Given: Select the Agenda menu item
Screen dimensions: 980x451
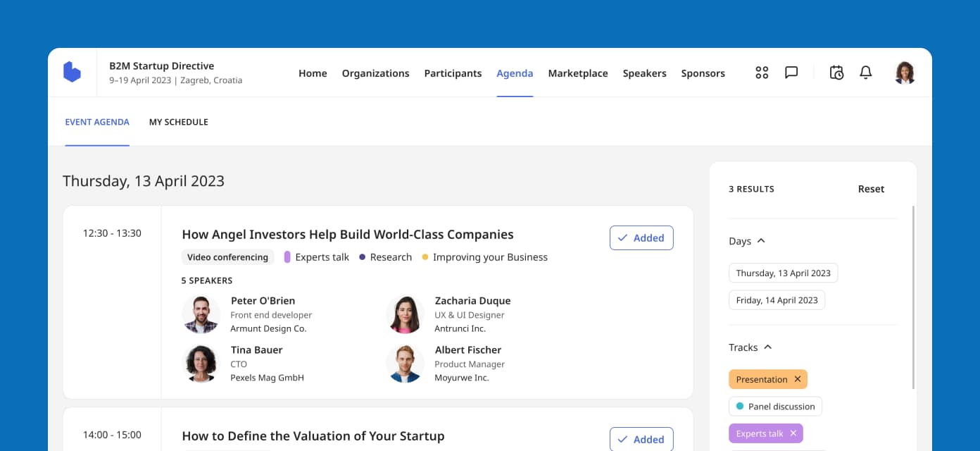Looking at the screenshot, I should click(515, 73).
